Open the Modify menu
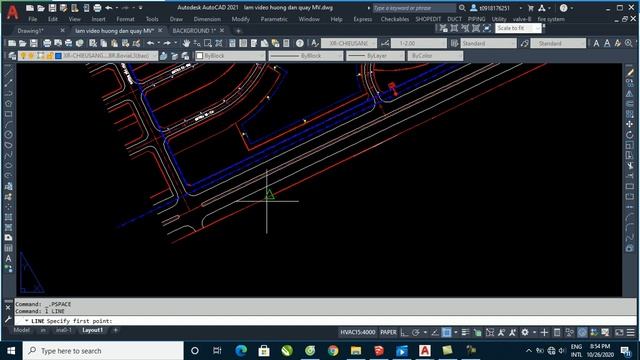Screen dimensions: 640x360 click(240, 19)
